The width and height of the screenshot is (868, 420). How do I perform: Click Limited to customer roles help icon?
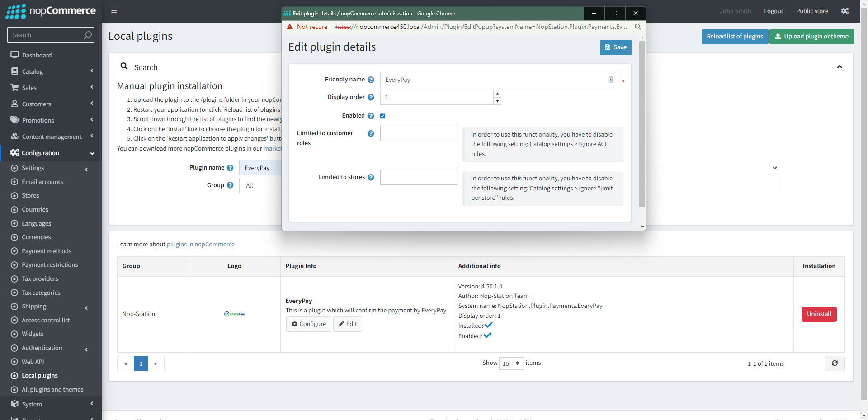click(371, 133)
